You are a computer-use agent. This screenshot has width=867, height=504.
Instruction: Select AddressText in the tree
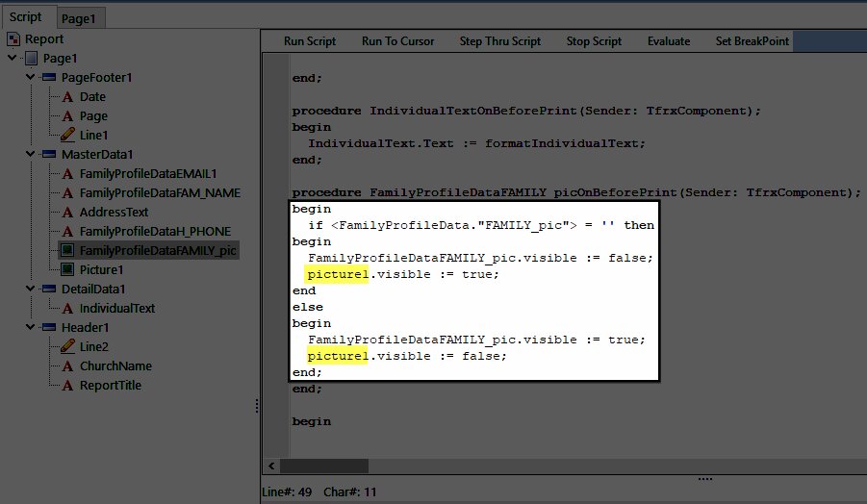(114, 213)
